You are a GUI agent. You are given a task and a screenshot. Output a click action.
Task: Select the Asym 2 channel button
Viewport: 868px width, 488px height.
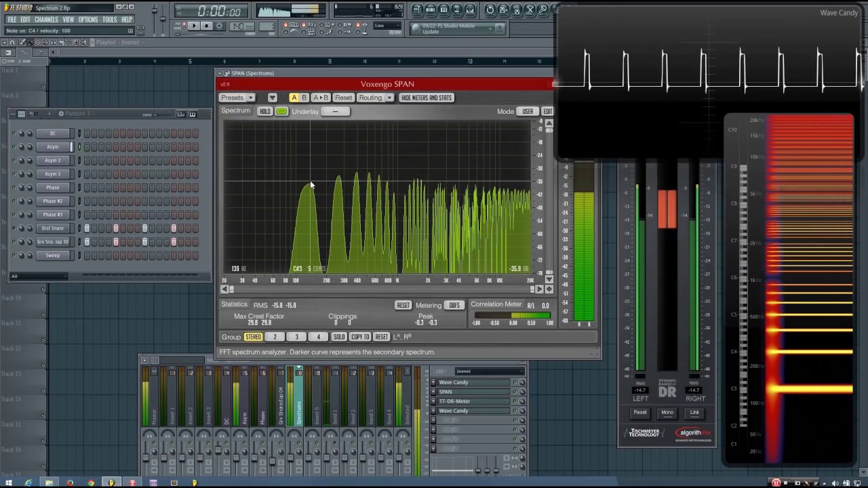click(x=53, y=161)
